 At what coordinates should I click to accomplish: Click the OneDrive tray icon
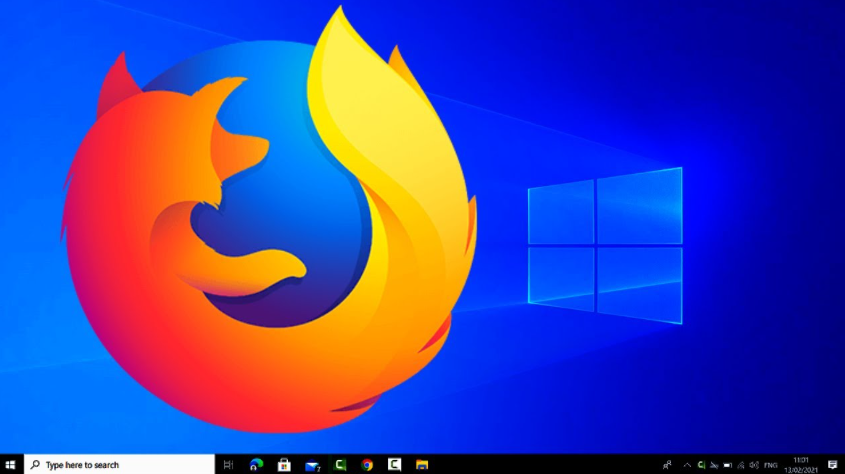pos(714,465)
